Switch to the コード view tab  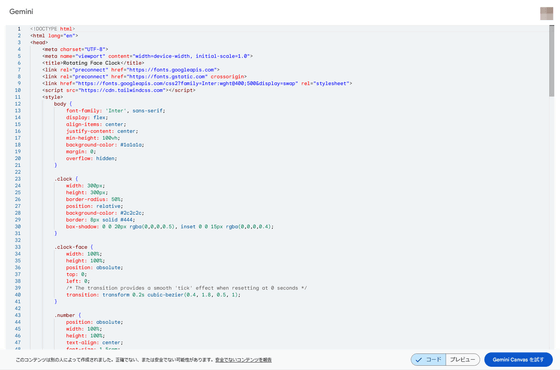coord(428,360)
